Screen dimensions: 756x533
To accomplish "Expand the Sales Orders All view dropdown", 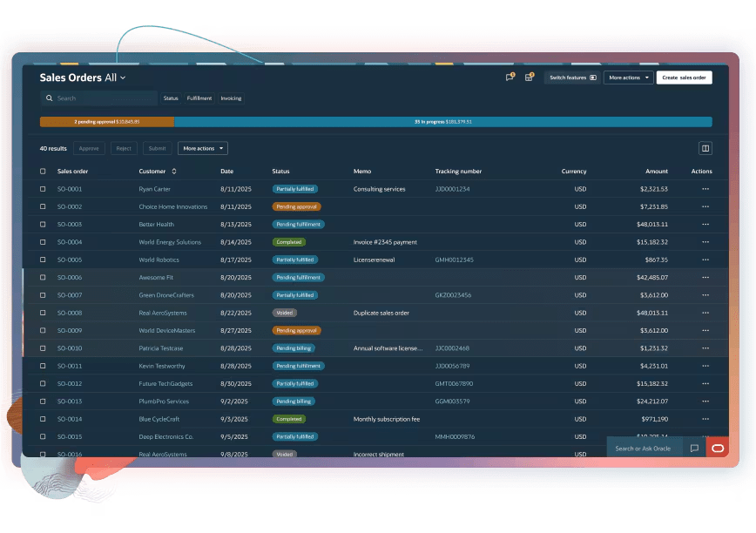I will (x=123, y=78).
